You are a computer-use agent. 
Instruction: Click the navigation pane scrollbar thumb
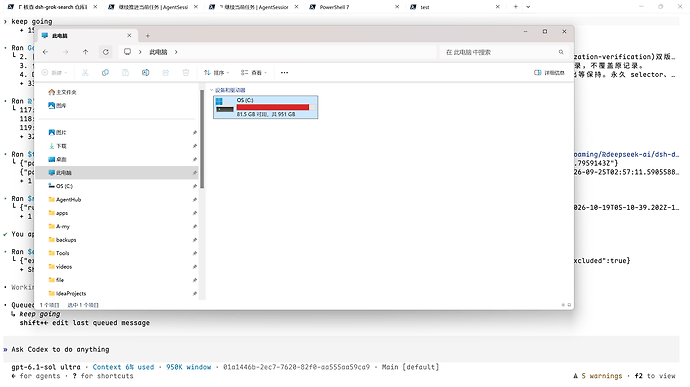pyautogui.click(x=202, y=139)
